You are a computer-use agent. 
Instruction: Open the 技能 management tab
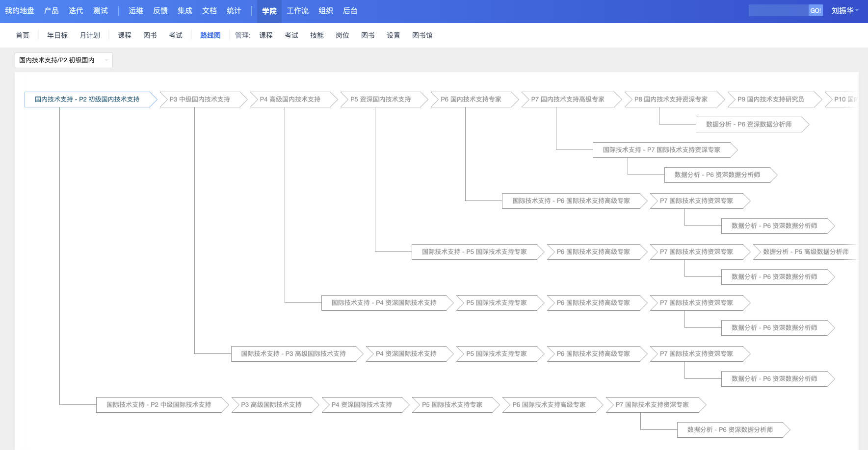pyautogui.click(x=317, y=35)
